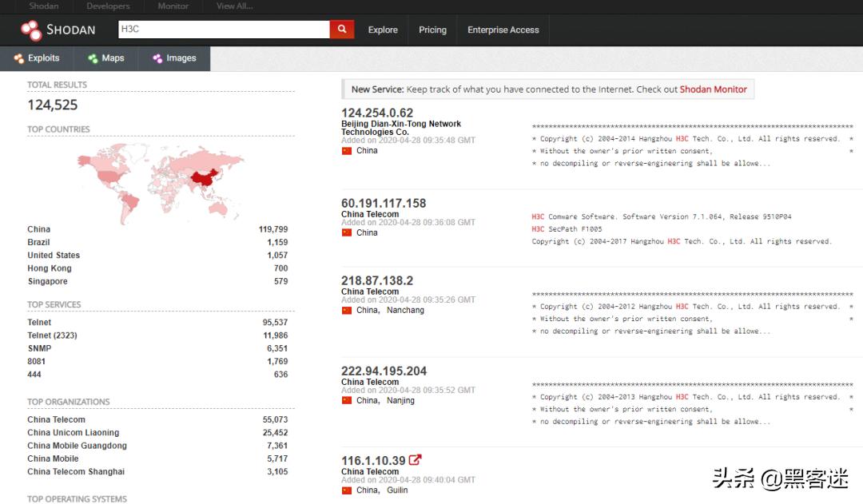The width and height of the screenshot is (863, 504).
Task: Click China flag under 218.87.138.2 result
Action: pos(347,311)
